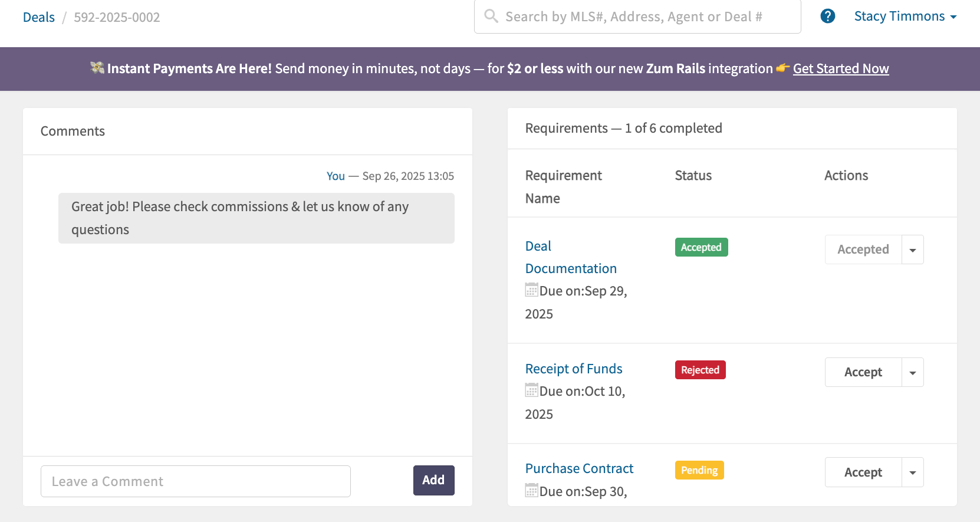Click calendar icon beside Oct 10 due date
This screenshot has width=980, height=522.
(x=531, y=390)
